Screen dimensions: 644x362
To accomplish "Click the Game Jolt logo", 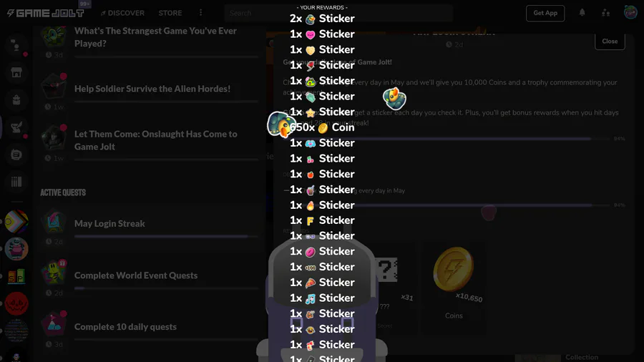I will point(45,13).
